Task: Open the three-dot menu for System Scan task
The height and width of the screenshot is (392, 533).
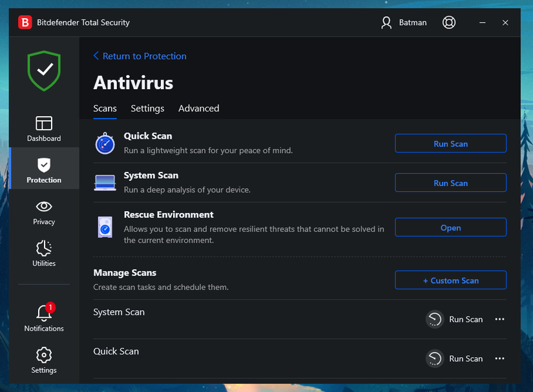Action: (499, 319)
